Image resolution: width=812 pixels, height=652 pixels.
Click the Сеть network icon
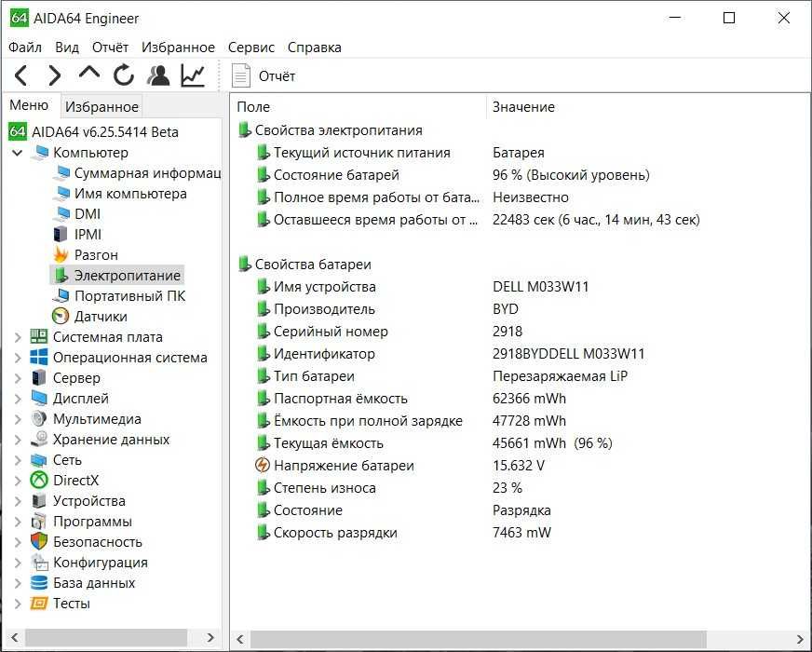coord(39,460)
